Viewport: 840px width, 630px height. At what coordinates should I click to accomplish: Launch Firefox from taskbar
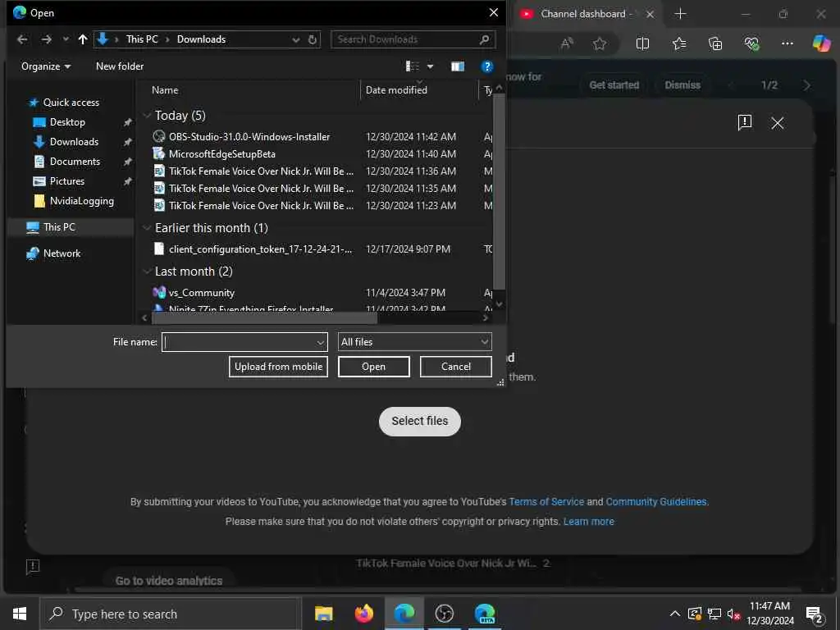click(x=363, y=614)
